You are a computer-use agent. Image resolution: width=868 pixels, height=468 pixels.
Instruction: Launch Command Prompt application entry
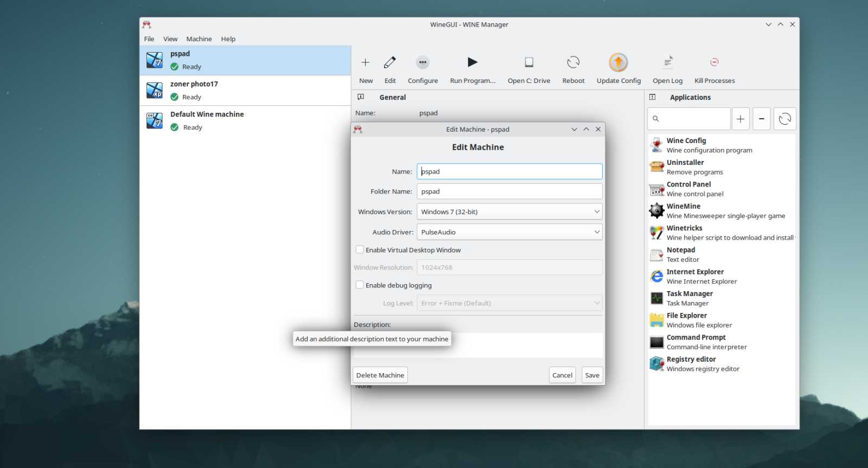pos(722,342)
